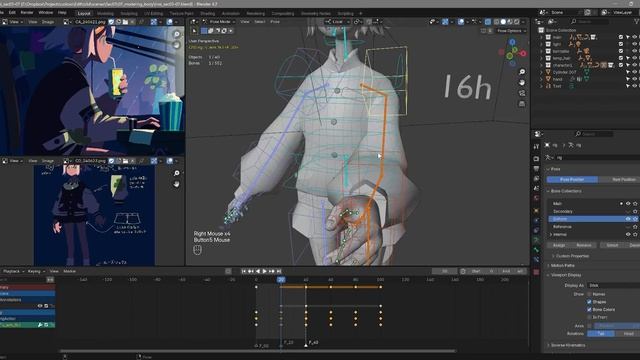
Task: Open the World properties tab
Action: [536, 199]
